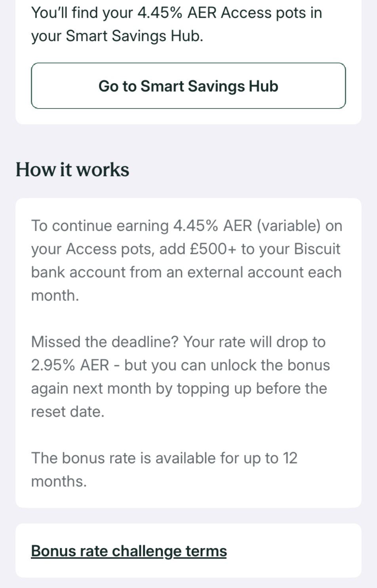The width and height of the screenshot is (377, 588).
Task: Click 'topping up before the' text
Action: 252,388
